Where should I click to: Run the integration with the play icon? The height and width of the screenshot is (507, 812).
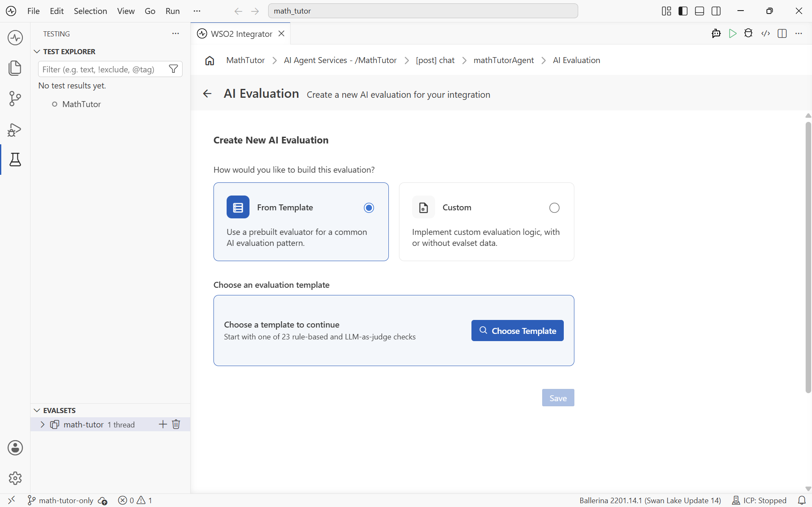732,33
